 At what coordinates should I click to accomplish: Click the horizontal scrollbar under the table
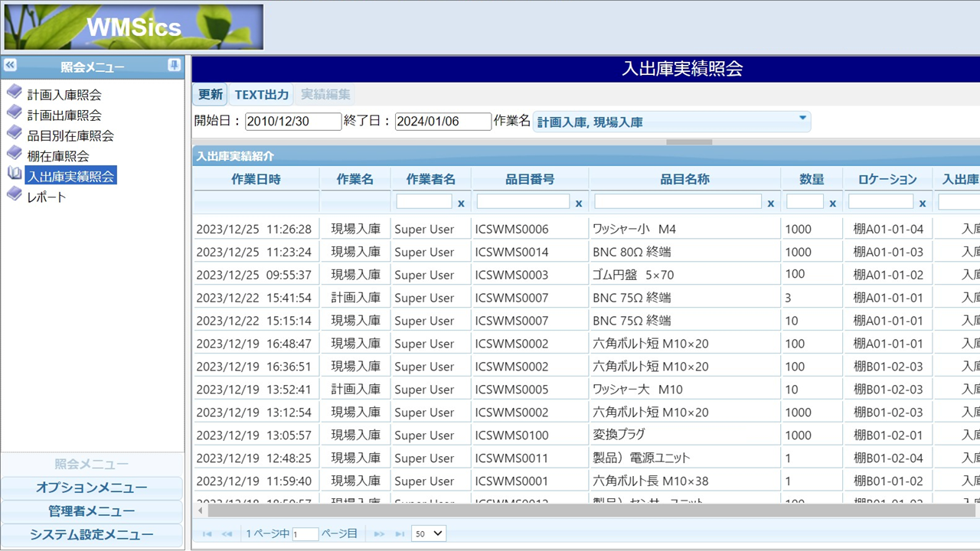[x=582, y=510]
